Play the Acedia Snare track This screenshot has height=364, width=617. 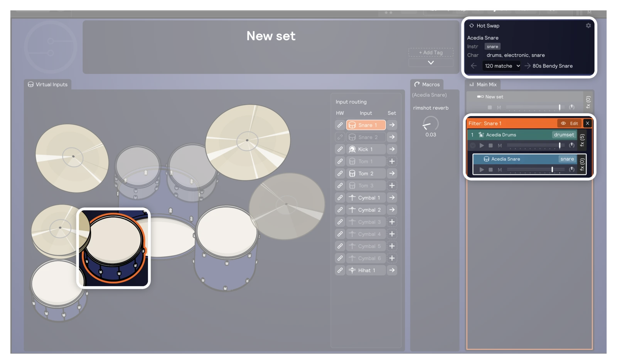[482, 169]
